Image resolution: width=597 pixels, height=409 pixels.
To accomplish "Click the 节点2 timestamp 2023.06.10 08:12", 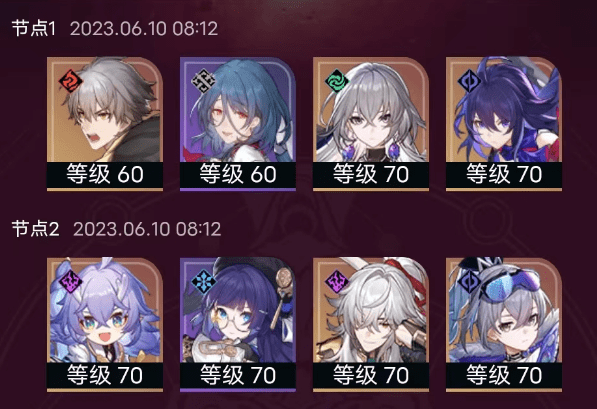I will tap(147, 229).
